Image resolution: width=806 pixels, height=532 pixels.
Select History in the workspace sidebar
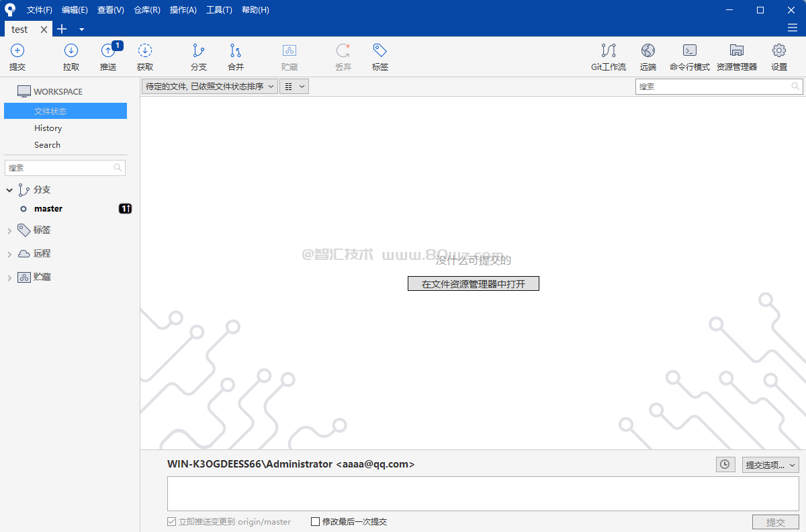point(48,128)
